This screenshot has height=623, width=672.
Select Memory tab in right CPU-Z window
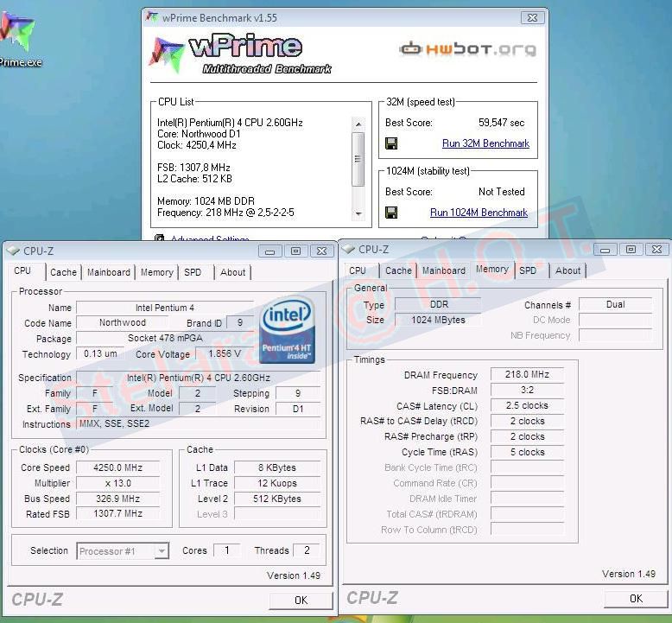(x=492, y=269)
